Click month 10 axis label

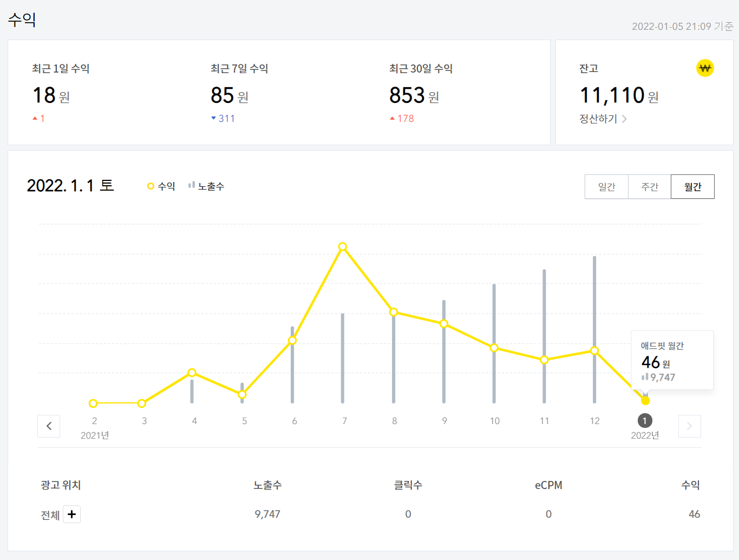494,421
